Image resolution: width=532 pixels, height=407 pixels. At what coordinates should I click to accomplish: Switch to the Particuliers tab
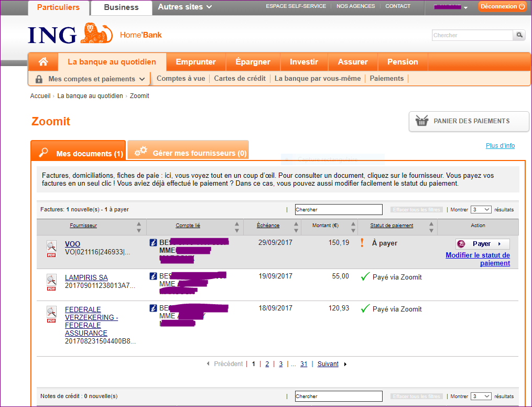click(58, 7)
